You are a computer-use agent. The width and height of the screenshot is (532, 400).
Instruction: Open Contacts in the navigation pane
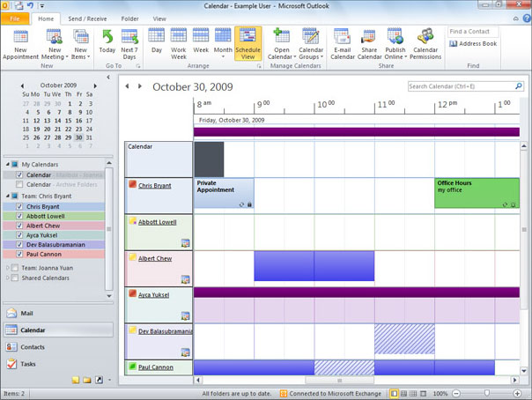58,347
